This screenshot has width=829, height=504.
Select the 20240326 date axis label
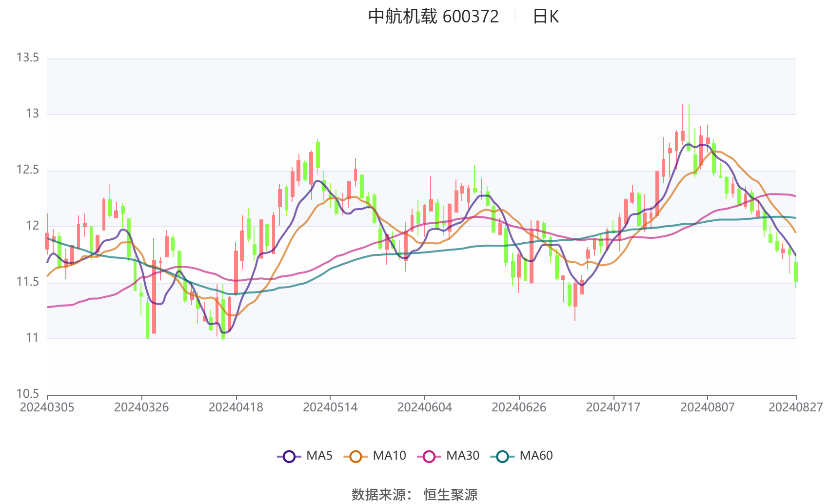coord(141,407)
